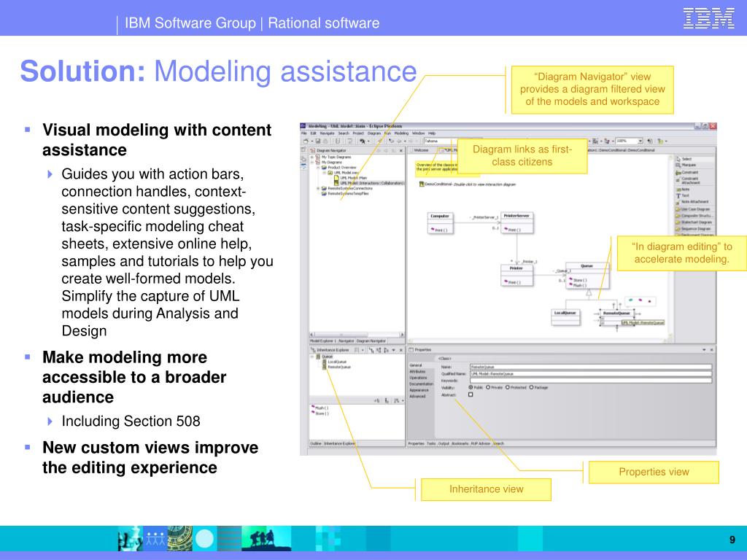Viewport: 747px width, 560px height.
Task: Choose the Text palette tool
Action: (x=683, y=195)
